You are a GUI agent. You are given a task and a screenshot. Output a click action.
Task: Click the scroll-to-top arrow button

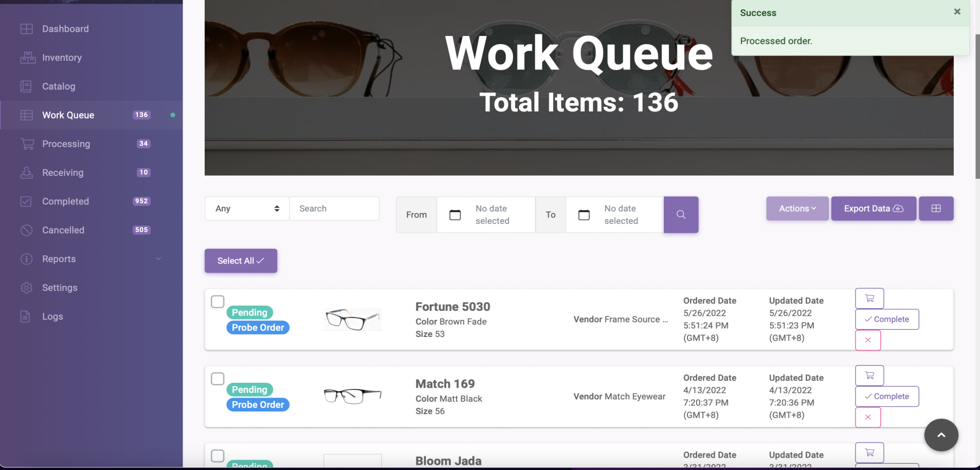pos(941,435)
